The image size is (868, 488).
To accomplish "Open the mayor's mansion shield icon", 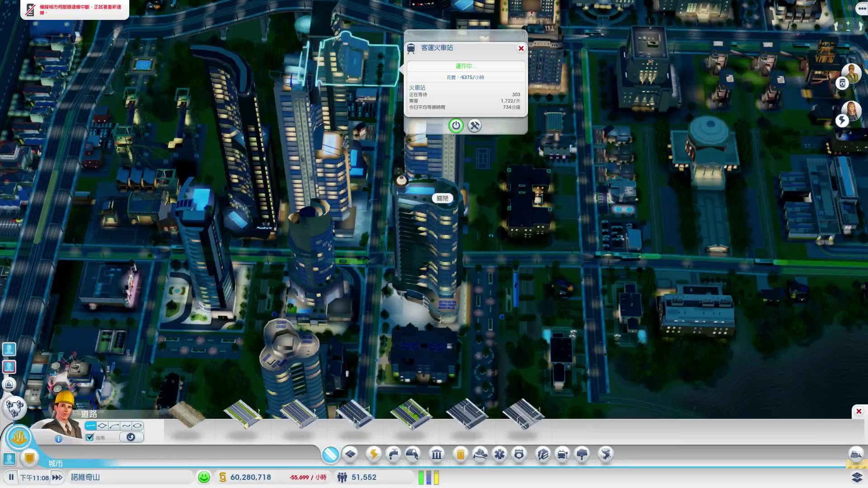I will pyautogui.click(x=30, y=459).
